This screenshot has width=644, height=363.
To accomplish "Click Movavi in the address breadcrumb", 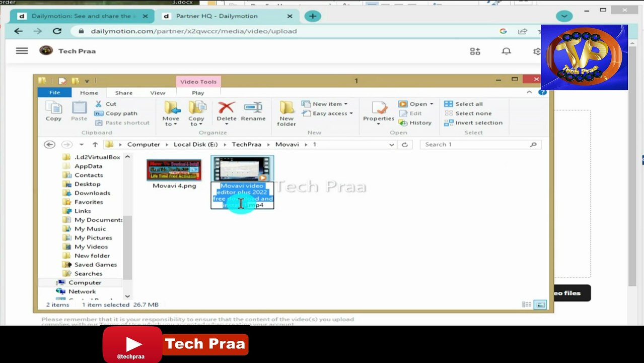I will pyautogui.click(x=287, y=144).
